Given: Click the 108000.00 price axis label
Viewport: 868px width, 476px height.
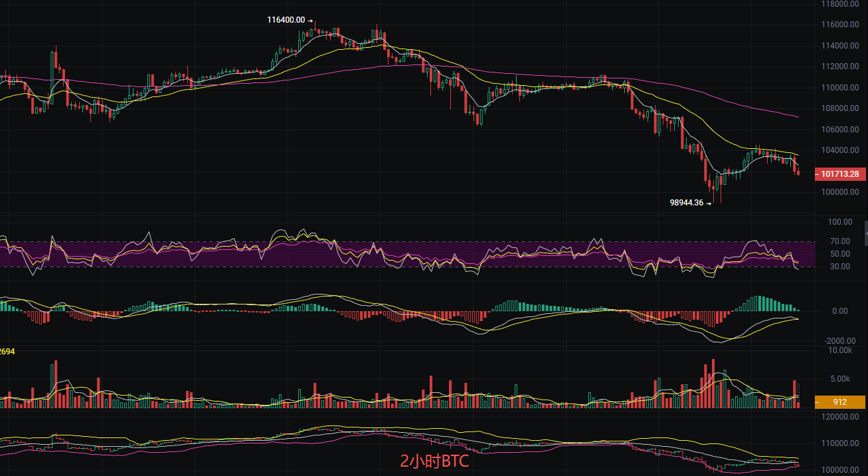Looking at the screenshot, I should [841, 108].
